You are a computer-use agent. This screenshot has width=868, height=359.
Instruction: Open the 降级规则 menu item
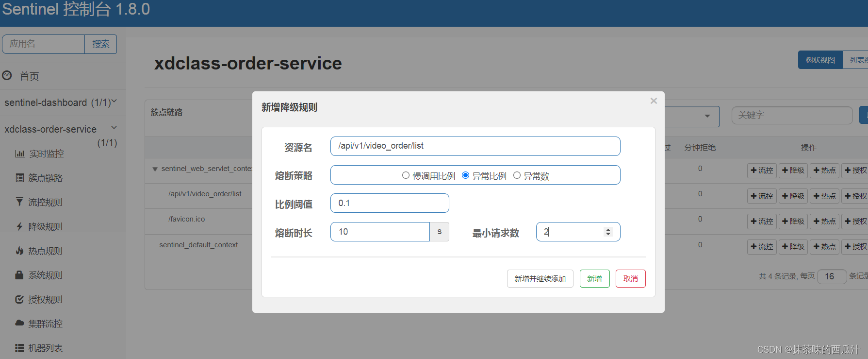click(x=46, y=226)
